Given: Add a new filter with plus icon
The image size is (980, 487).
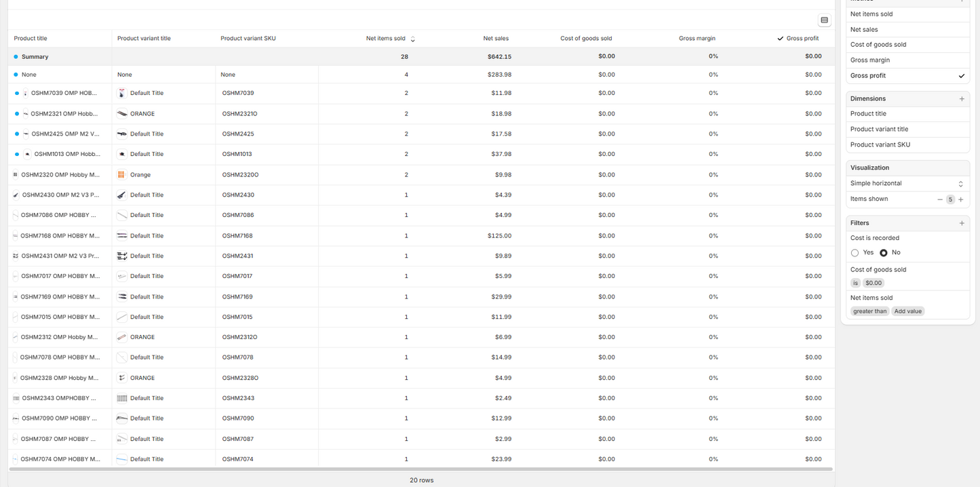Looking at the screenshot, I should click(961, 223).
